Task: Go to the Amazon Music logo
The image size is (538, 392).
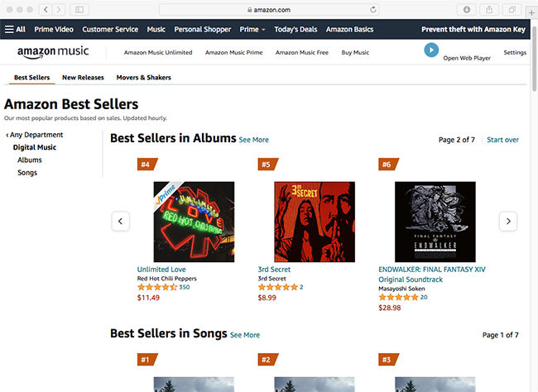Action: pyautogui.click(x=54, y=52)
